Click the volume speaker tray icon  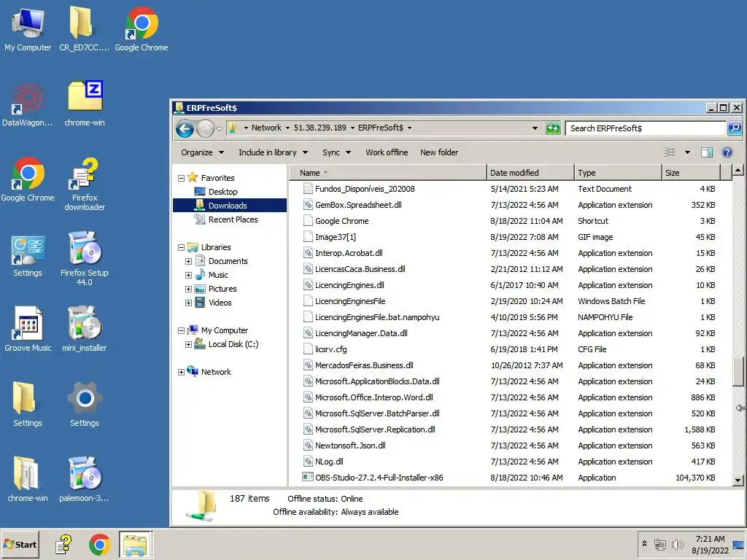[x=677, y=544]
